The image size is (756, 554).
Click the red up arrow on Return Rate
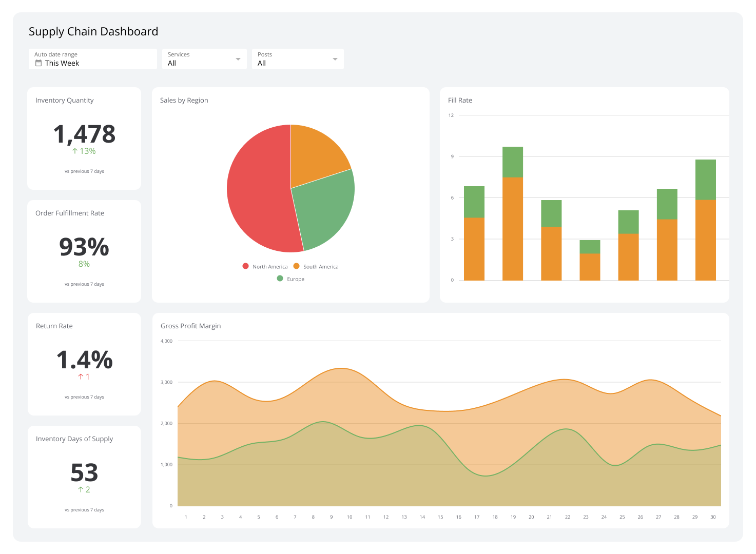pyautogui.click(x=81, y=377)
